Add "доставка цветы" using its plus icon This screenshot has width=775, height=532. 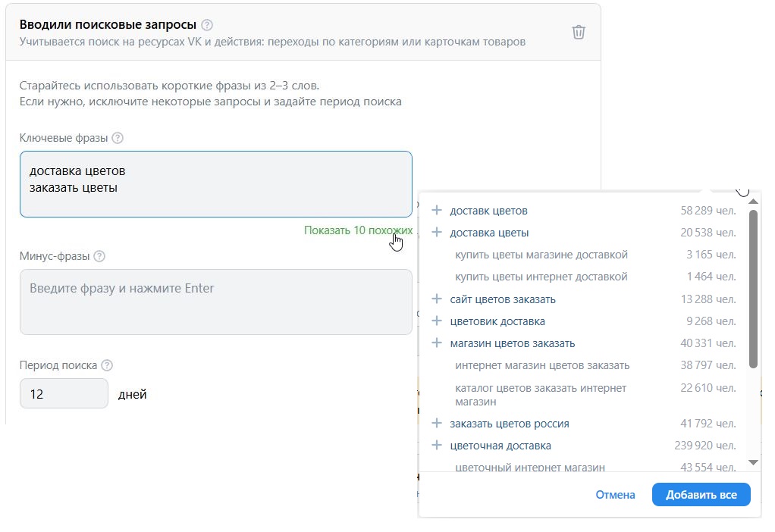click(x=438, y=233)
